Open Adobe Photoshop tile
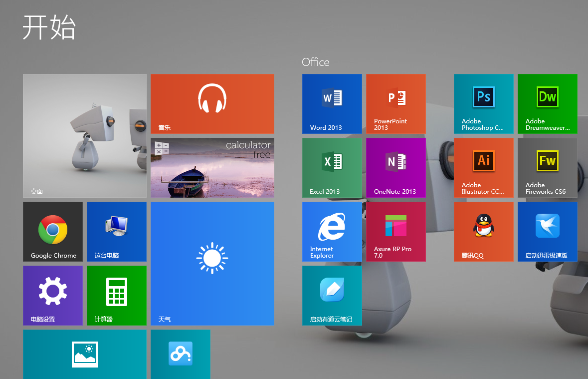The image size is (588, 379). [483, 104]
